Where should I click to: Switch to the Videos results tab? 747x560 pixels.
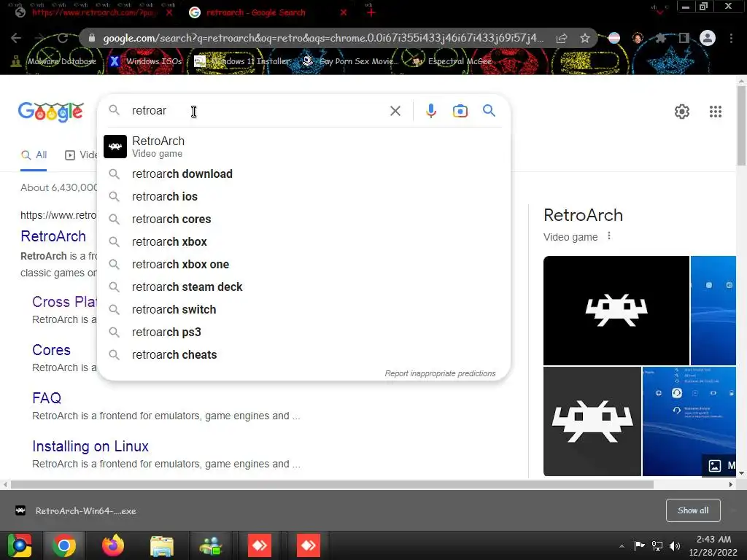pos(81,155)
